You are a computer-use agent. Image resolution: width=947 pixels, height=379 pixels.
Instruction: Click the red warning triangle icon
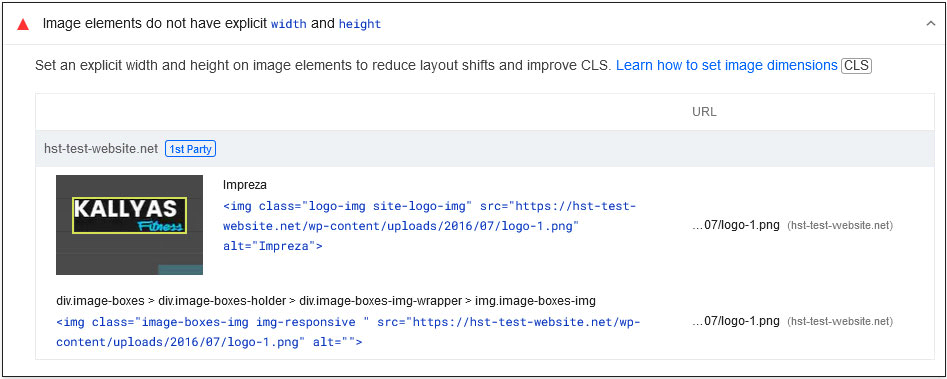(23, 25)
